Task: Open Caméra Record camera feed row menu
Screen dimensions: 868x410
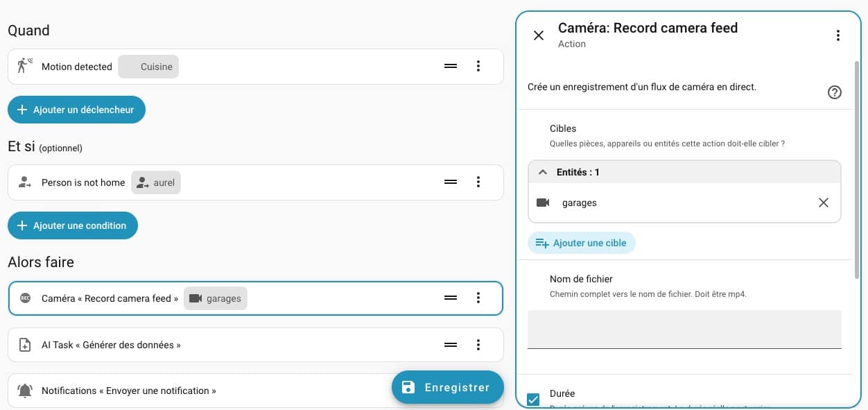Action: point(478,298)
